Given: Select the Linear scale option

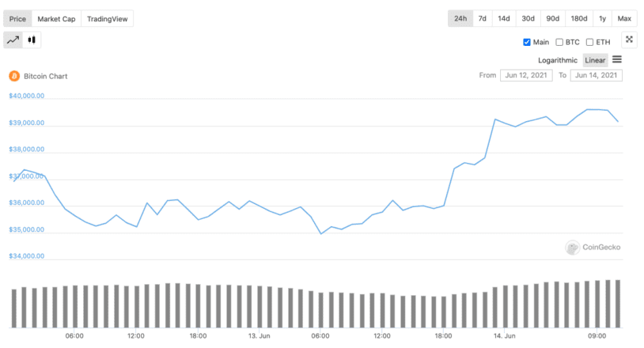Looking at the screenshot, I should (595, 60).
